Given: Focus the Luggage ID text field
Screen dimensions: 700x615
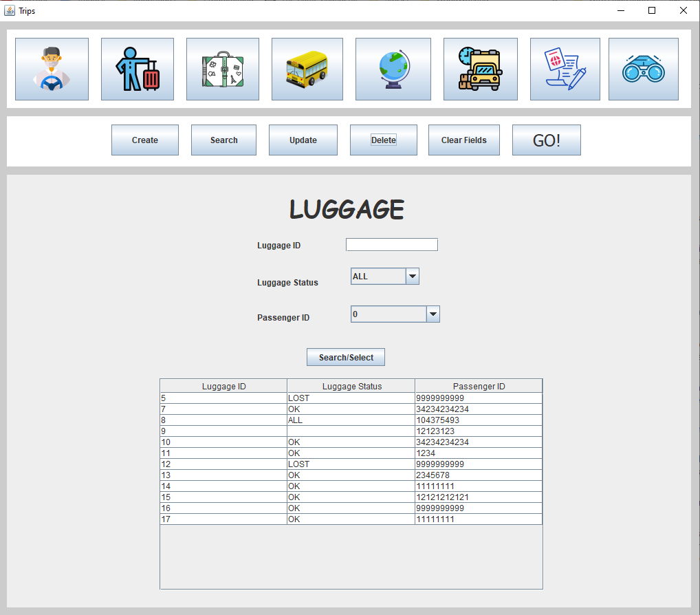Looking at the screenshot, I should click(x=392, y=245).
